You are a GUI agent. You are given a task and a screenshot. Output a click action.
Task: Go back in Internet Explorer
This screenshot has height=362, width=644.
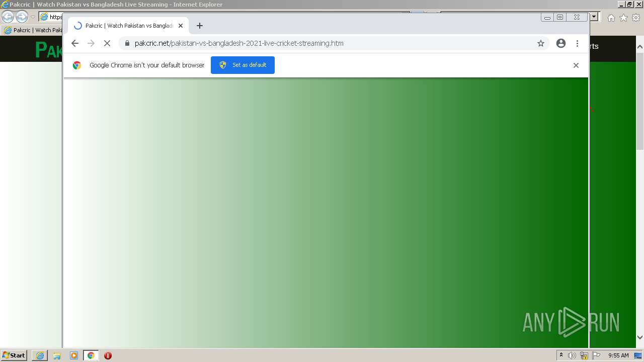point(8,17)
